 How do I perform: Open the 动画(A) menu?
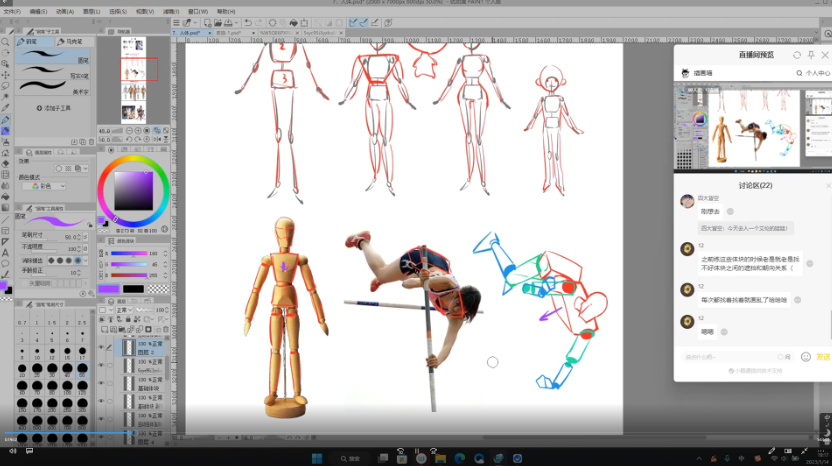click(65, 11)
